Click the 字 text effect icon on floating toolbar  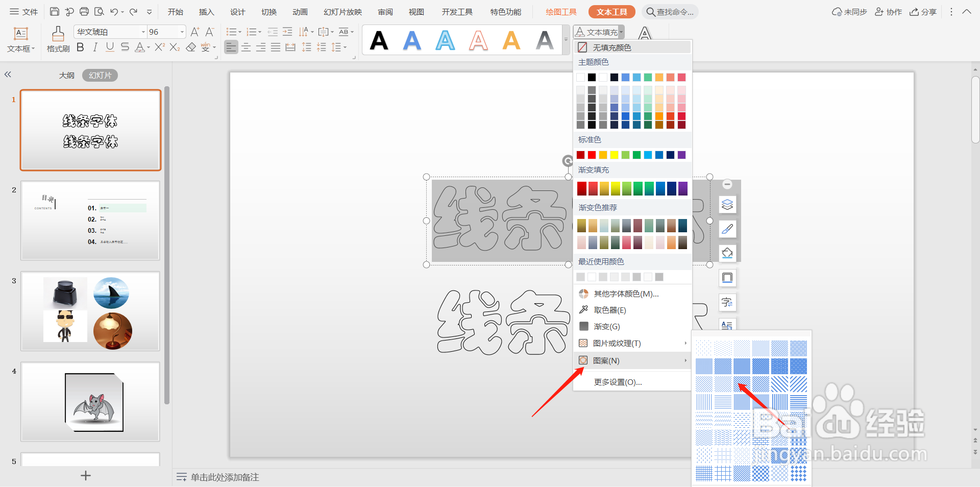727,302
